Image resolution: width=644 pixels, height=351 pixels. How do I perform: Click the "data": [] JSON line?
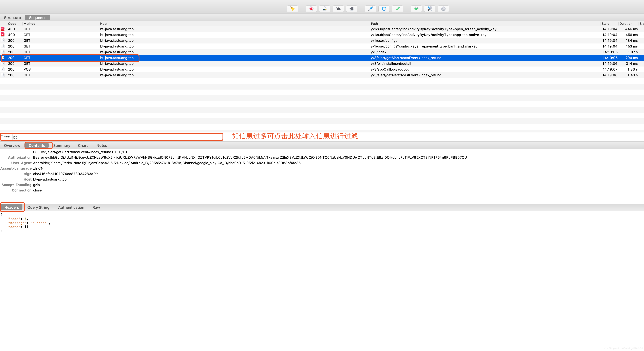18,227
